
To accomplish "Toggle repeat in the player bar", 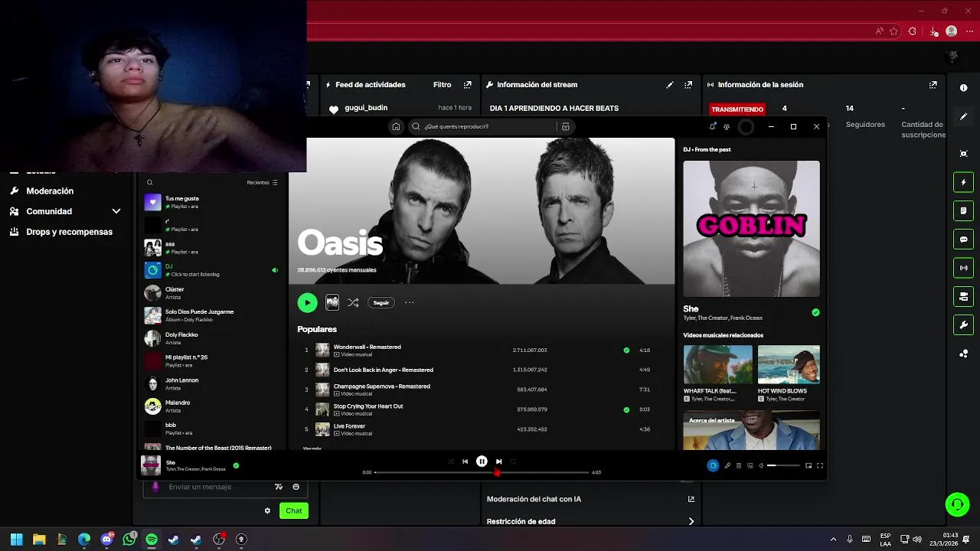I will (513, 461).
